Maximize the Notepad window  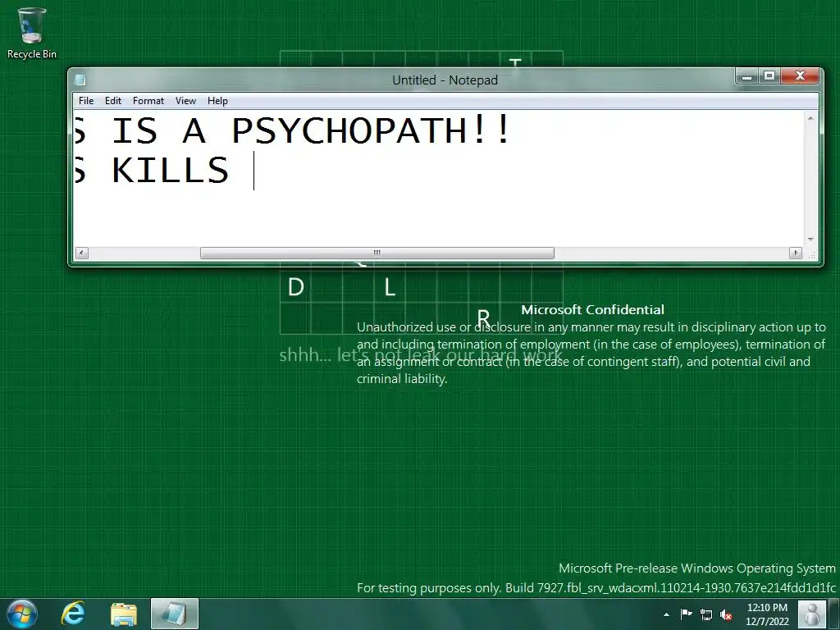tap(769, 76)
